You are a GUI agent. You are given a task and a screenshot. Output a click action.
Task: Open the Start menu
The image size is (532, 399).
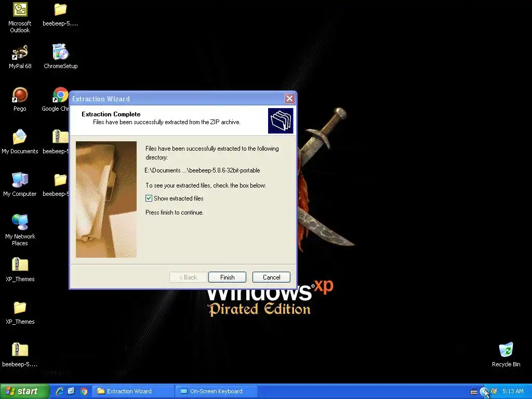(24, 391)
